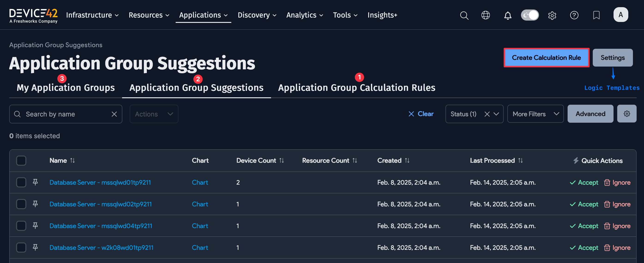Screen dimensions: 644x263
Task: Click the Create Calculation Rule button
Action: click(x=547, y=58)
